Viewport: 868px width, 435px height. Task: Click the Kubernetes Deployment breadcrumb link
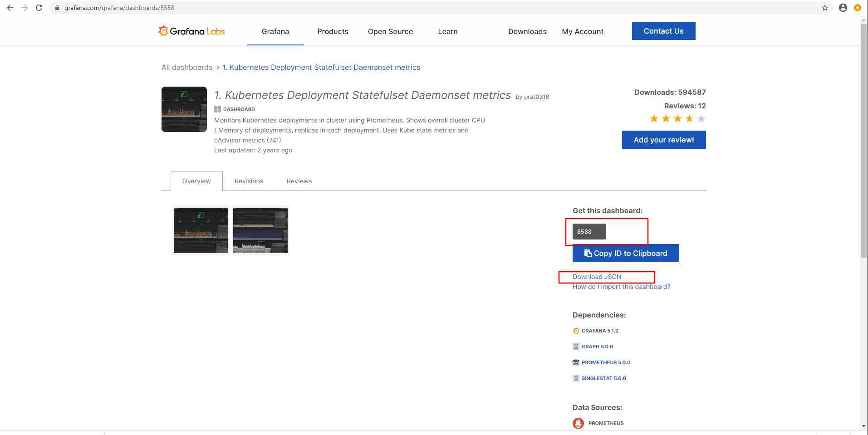coord(321,67)
